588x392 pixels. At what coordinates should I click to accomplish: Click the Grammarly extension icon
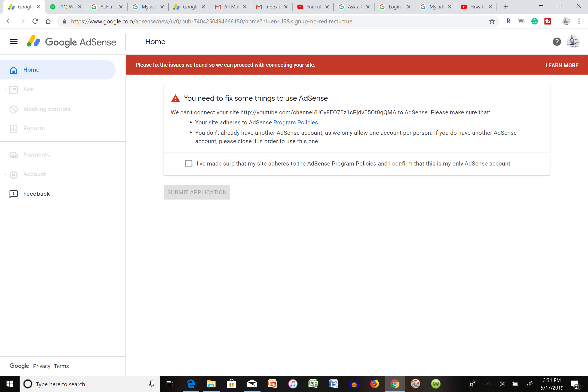[x=534, y=21]
